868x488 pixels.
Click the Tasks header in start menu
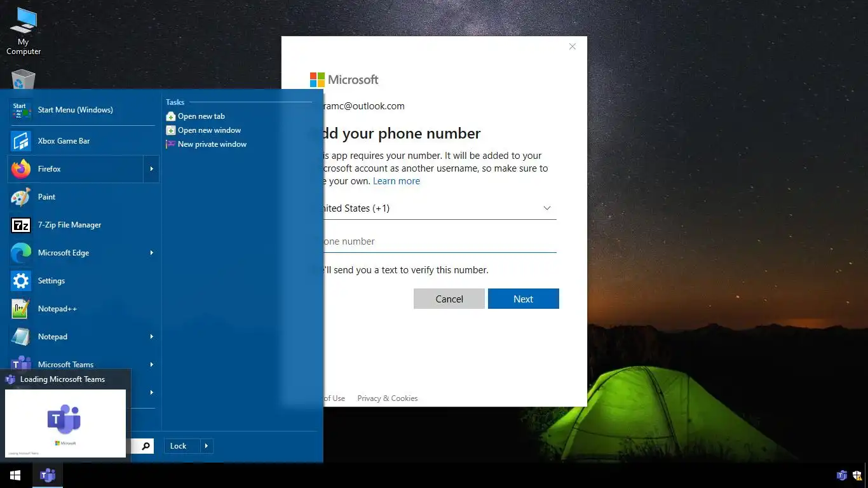coord(175,102)
